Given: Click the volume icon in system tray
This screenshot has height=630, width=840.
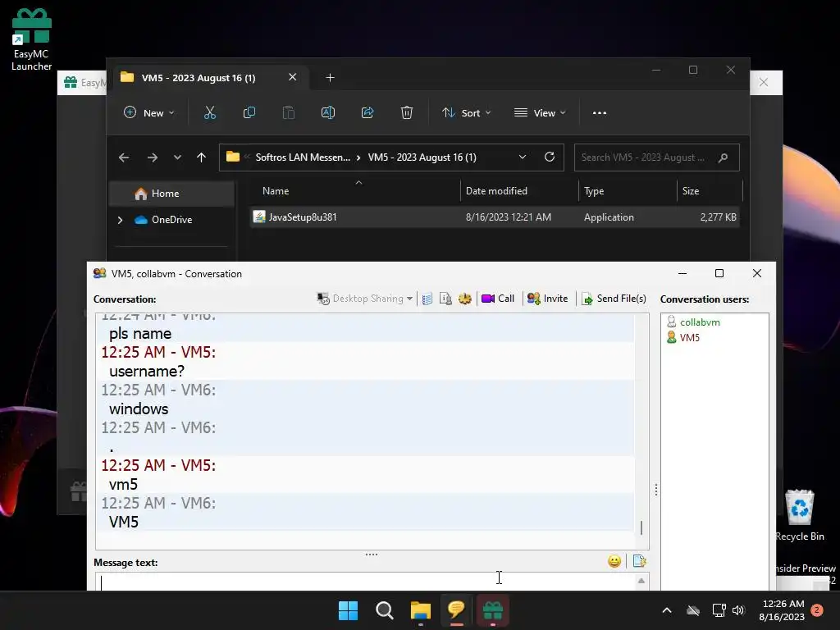Looking at the screenshot, I should point(738,610).
